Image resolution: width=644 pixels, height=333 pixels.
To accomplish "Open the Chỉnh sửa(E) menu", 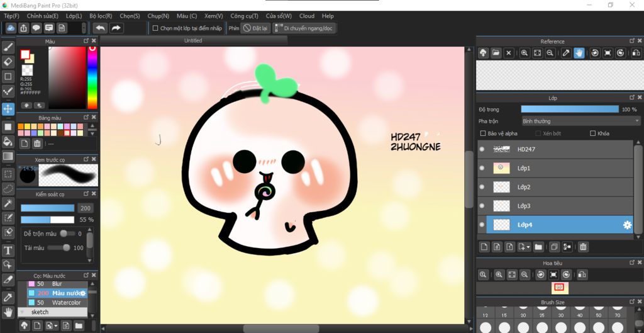I will [x=43, y=16].
